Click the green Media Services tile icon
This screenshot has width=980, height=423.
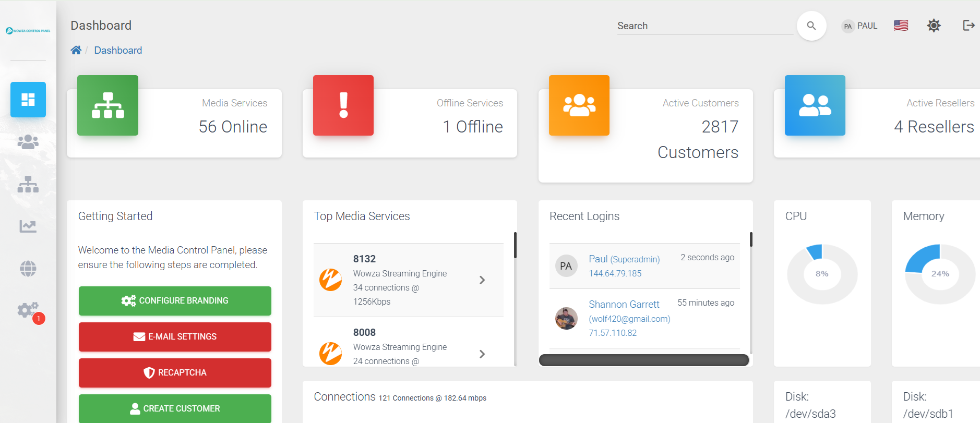[x=108, y=105]
